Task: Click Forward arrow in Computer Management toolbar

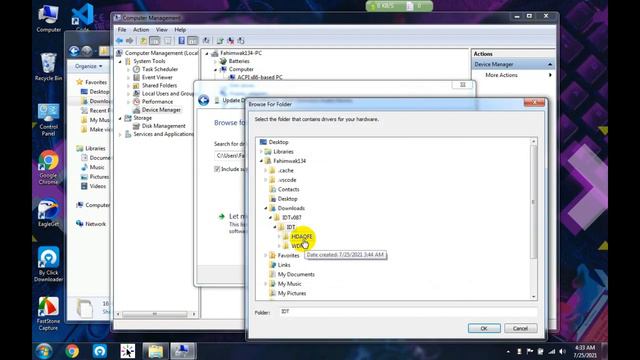Action: [130, 40]
